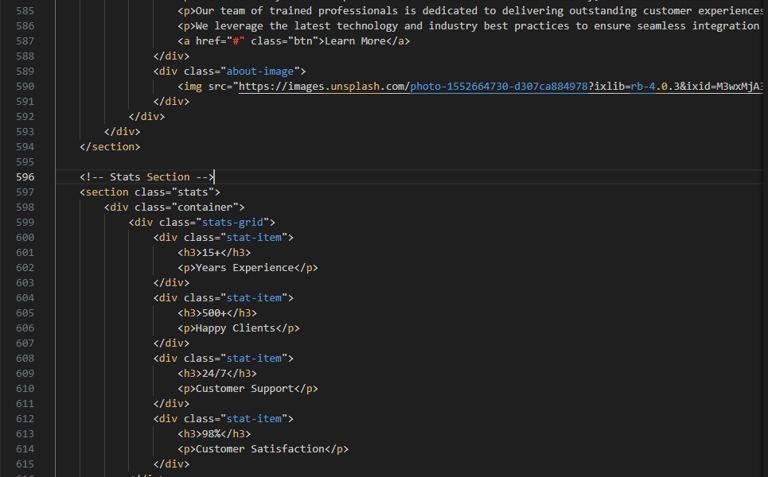Click the Customer Support paragraph
768x477 pixels.
248,388
